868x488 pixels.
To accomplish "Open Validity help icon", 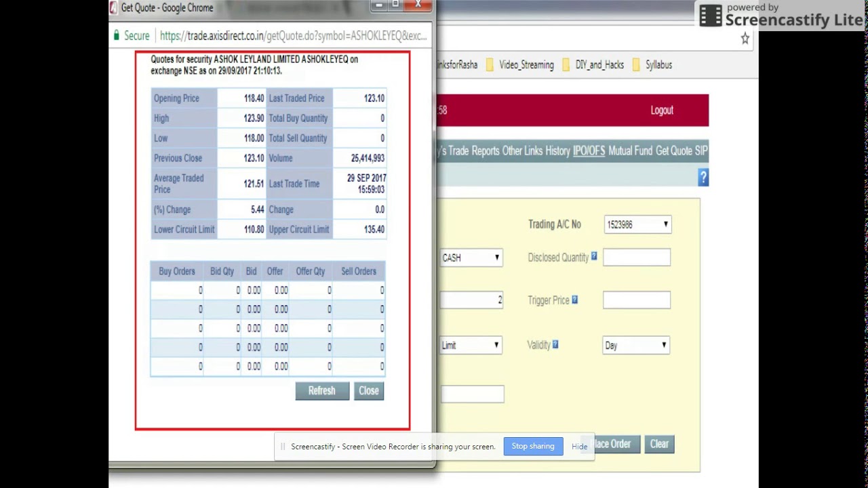I will tap(555, 344).
